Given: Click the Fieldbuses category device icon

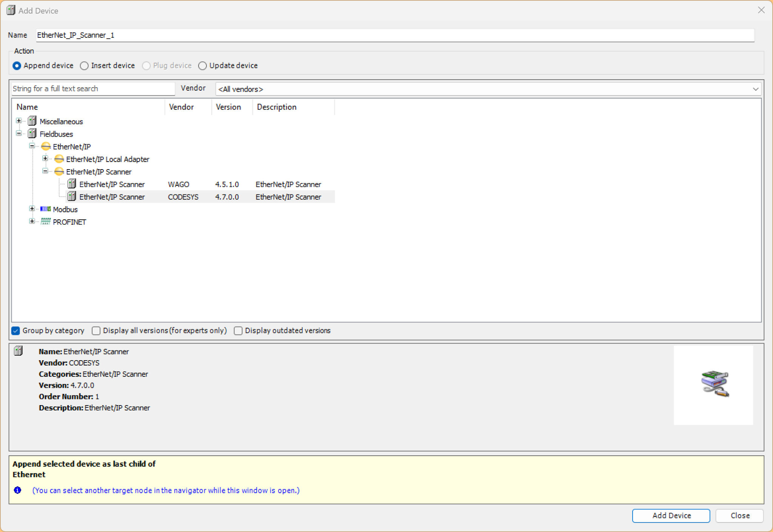Looking at the screenshot, I should (32, 134).
